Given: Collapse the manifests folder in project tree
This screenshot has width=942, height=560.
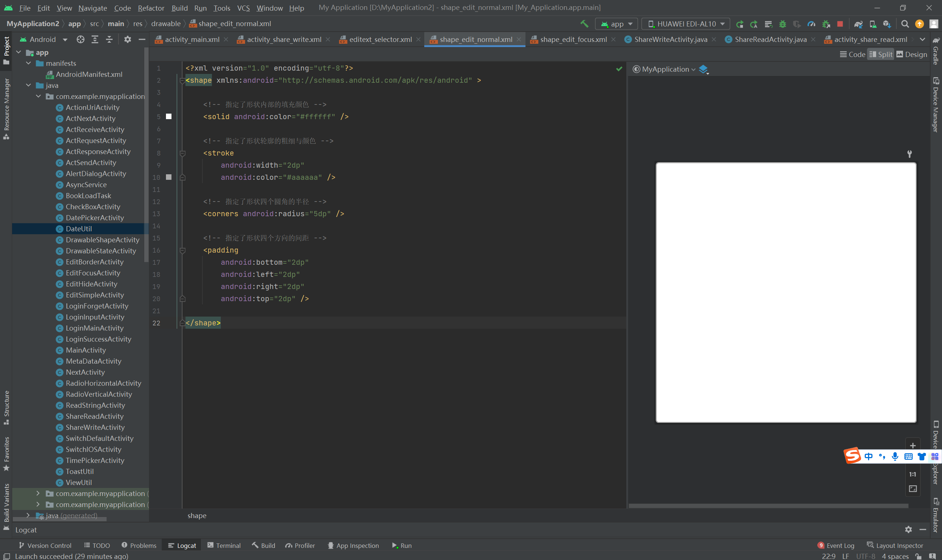Looking at the screenshot, I should [x=28, y=63].
